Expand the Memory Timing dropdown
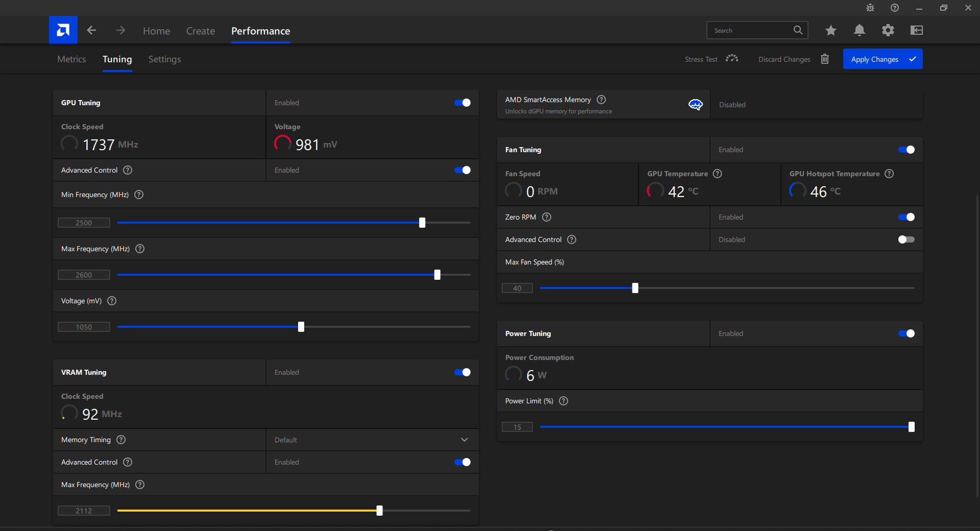Image resolution: width=980 pixels, height=531 pixels. 464,440
